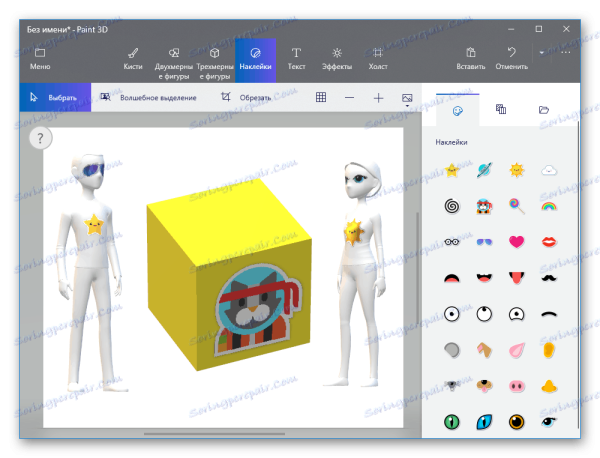Pick the eye looking up sticker
Screen dimensions: 600x458
[484, 314]
